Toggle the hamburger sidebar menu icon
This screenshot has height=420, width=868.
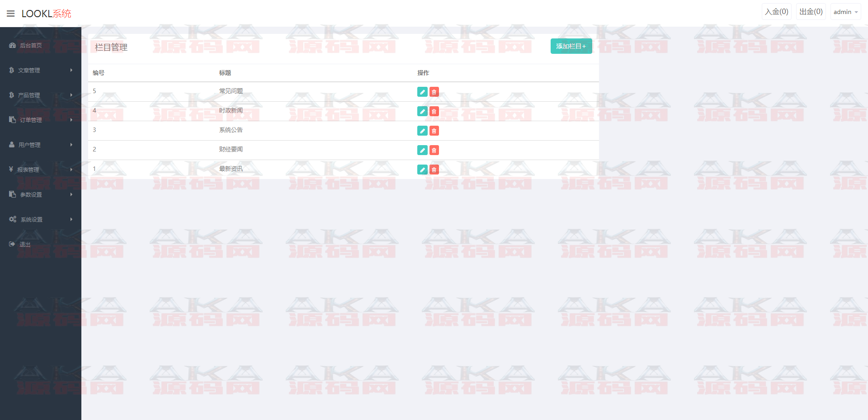click(10, 14)
